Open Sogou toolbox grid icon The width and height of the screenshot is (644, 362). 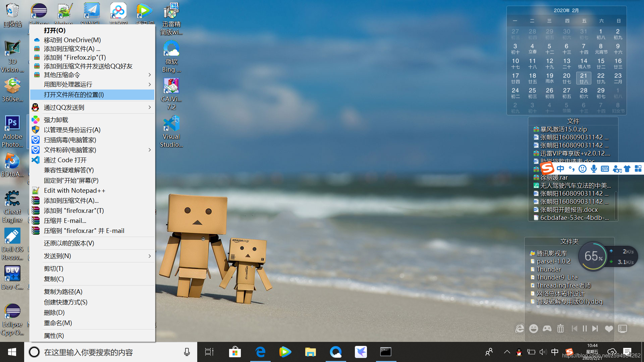pos(638,169)
